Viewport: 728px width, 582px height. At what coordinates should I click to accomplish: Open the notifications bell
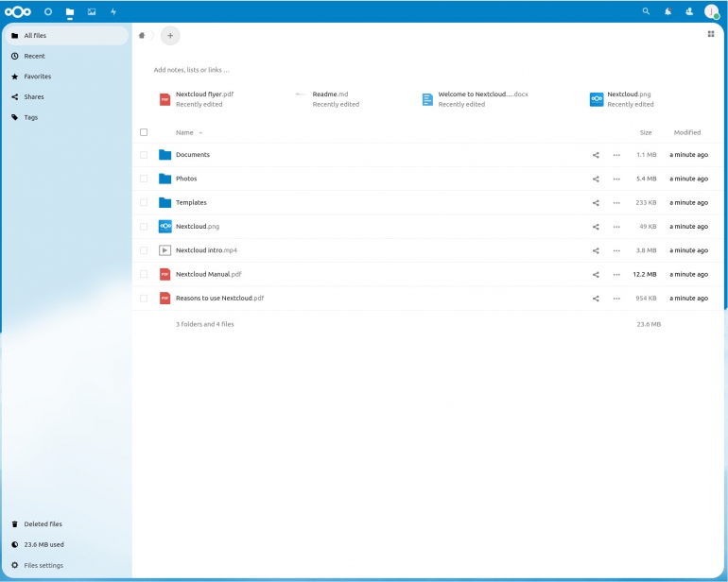pyautogui.click(x=668, y=11)
